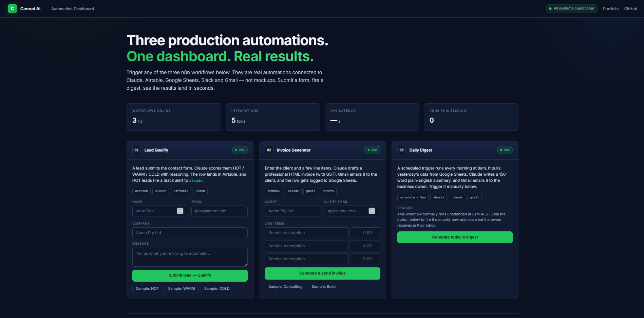This screenshot has height=318, width=644.
Task: Click the gmail tag in Daily Digest
Action: [x=474, y=198]
